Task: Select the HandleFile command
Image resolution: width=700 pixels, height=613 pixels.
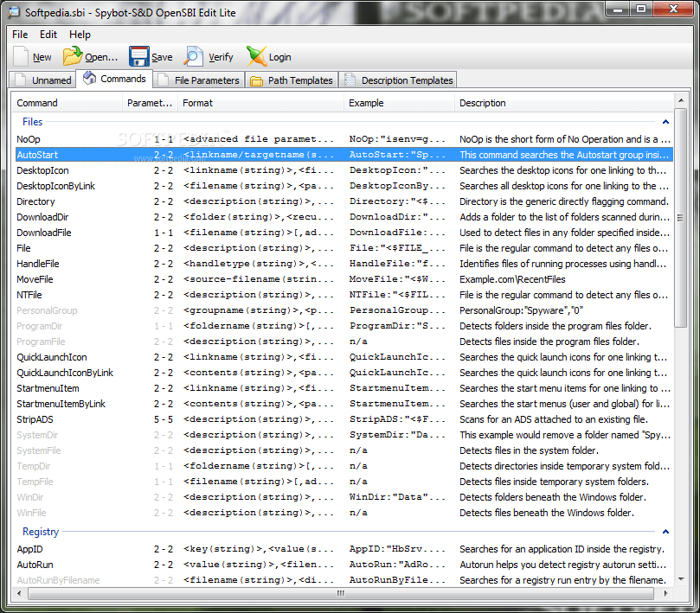Action: click(x=343, y=264)
